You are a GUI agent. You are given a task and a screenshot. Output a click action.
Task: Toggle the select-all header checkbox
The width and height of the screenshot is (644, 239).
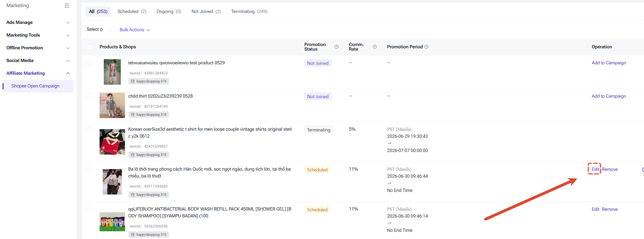pos(89,47)
